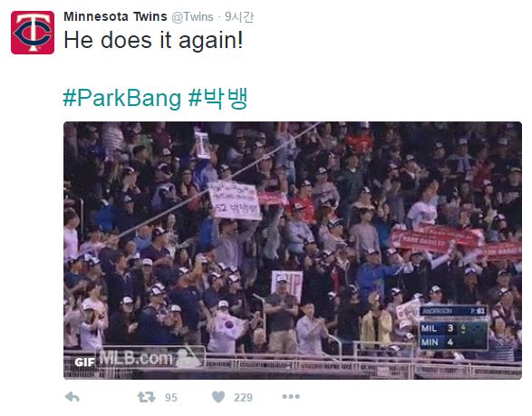Open the Korean #박뱅 hashtag
The width and height of the screenshot is (532, 416).
click(x=218, y=98)
